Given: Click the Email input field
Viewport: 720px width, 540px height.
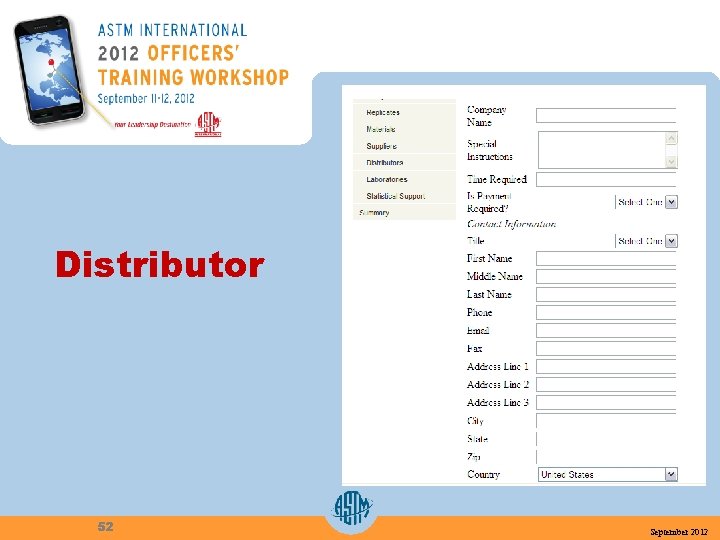Looking at the screenshot, I should [x=606, y=331].
